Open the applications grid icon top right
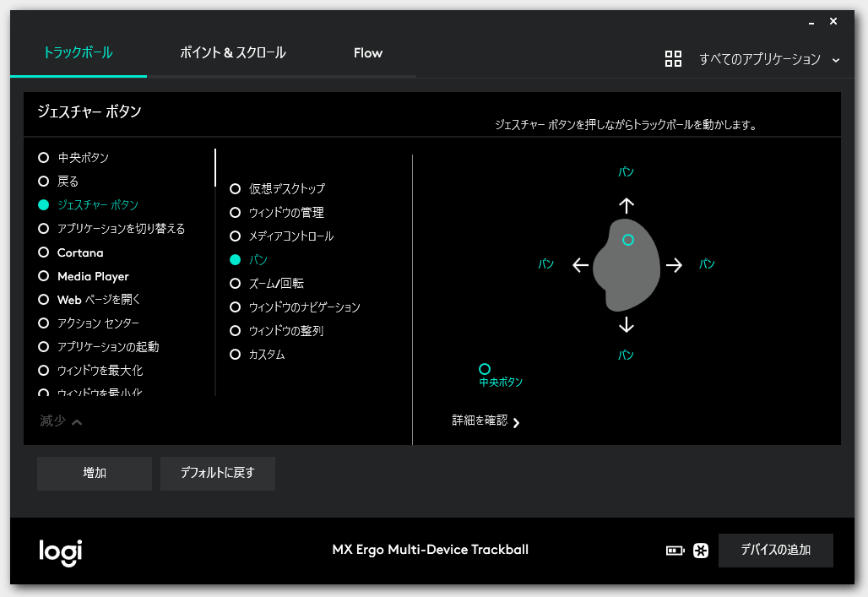Viewport: 868px width, 597px height. point(673,59)
